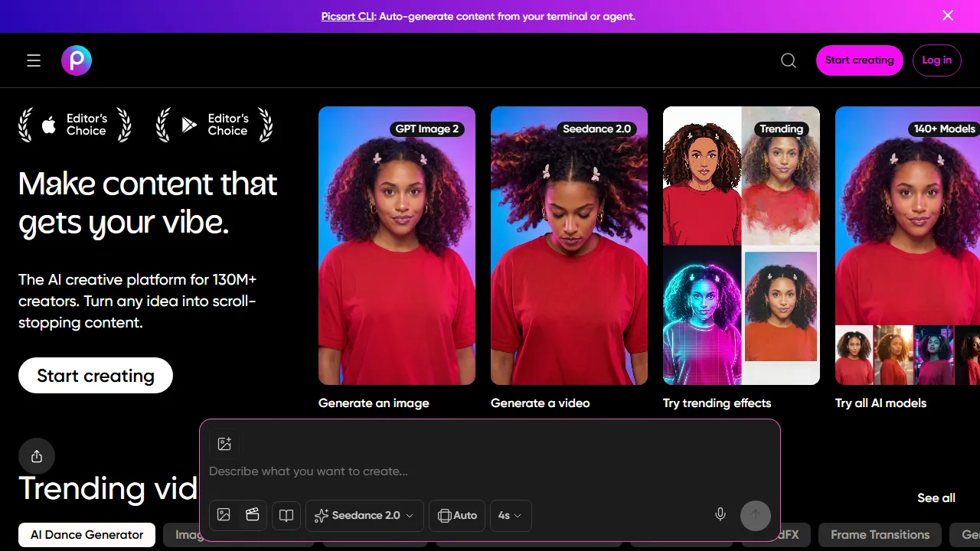Viewport: 980px width, 551px height.
Task: Click the add image icon above prompt
Action: pyautogui.click(x=224, y=444)
